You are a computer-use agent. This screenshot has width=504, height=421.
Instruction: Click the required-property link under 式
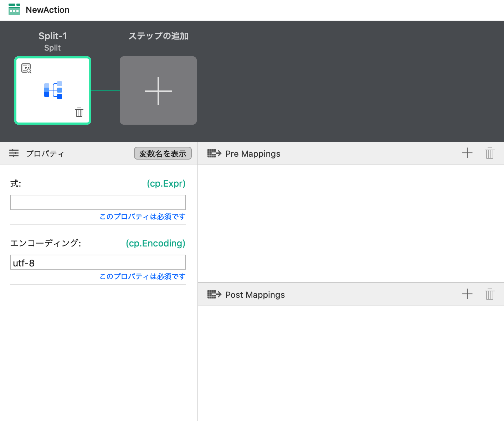pyautogui.click(x=142, y=217)
